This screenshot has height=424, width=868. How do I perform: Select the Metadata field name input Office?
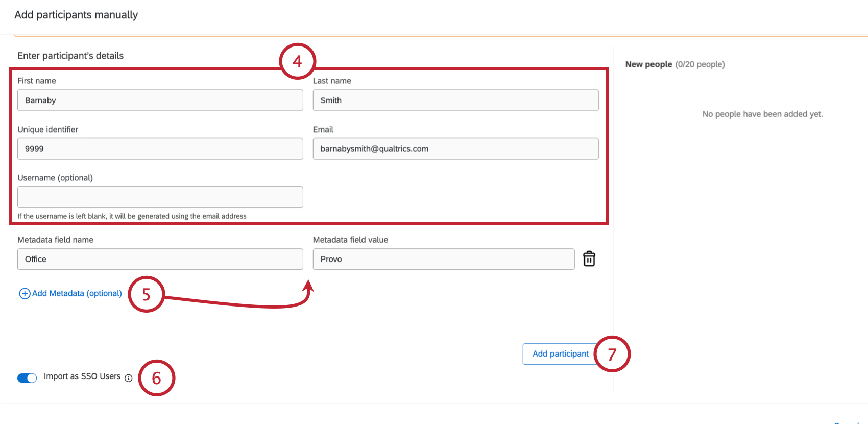coord(160,259)
